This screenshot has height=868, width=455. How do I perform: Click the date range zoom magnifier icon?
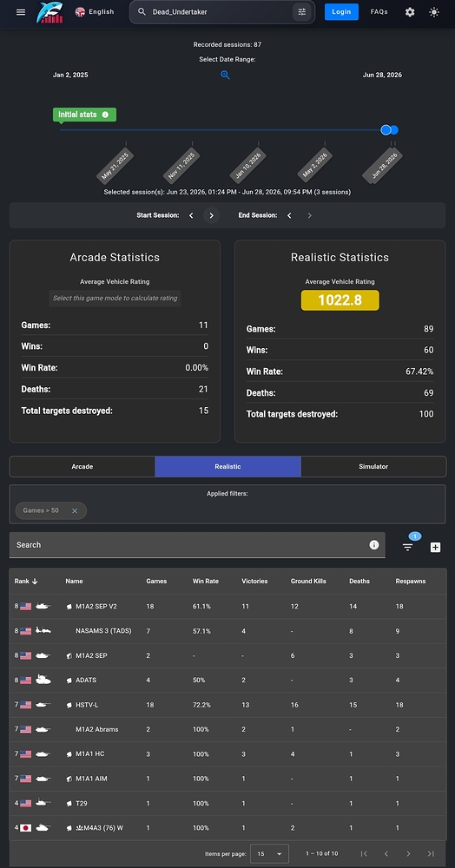tap(225, 75)
